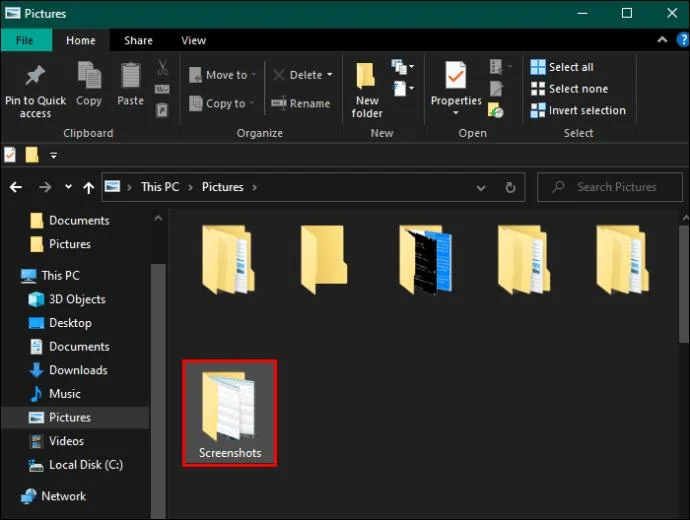Refresh the Pictures folder view
This screenshot has width=690, height=520.
click(x=510, y=187)
